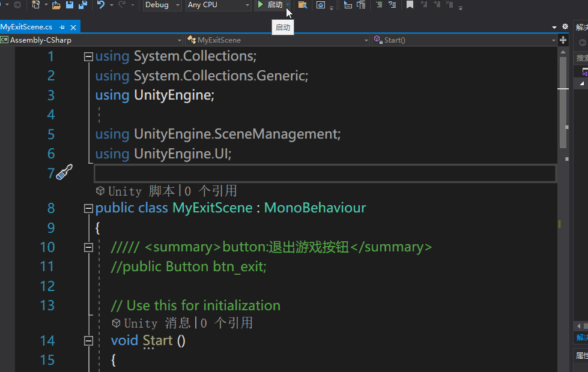
Task: Collapse the MyExitScene class outline
Action: coord(88,208)
